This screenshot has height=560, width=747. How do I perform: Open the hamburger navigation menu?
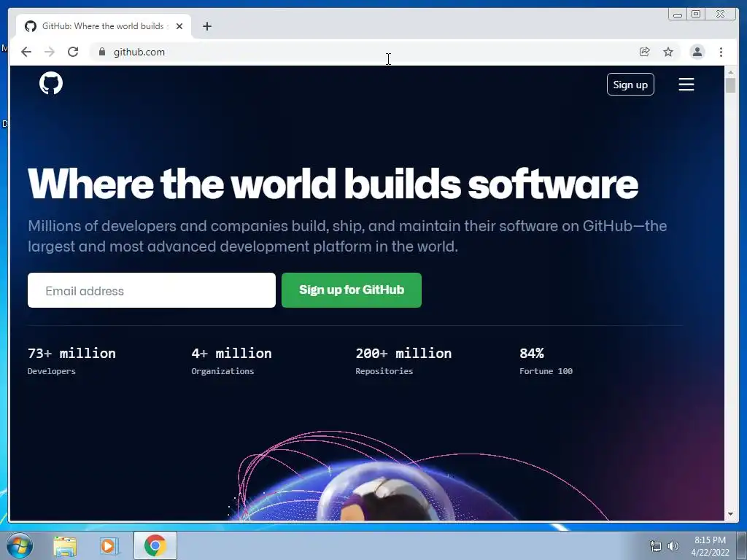coord(686,85)
